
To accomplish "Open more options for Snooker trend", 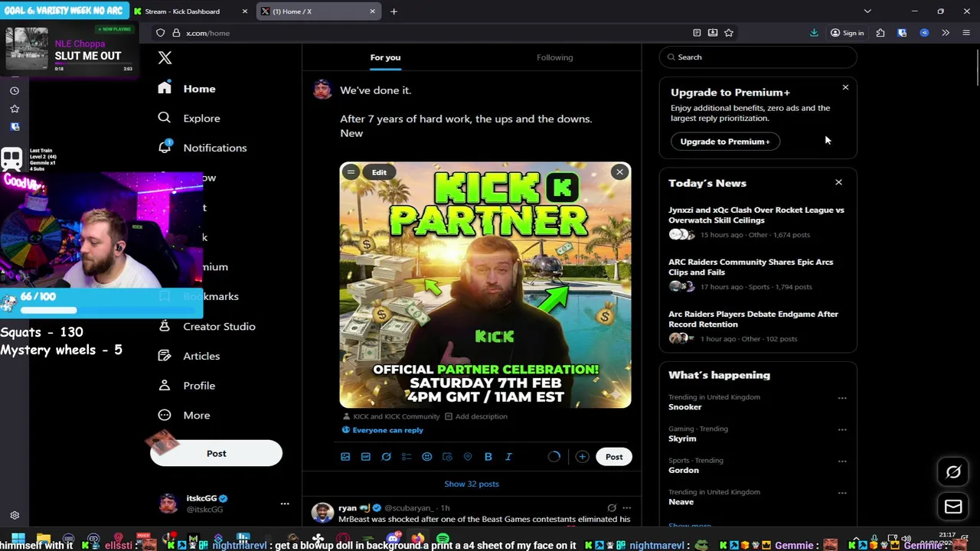I will 842,398.
